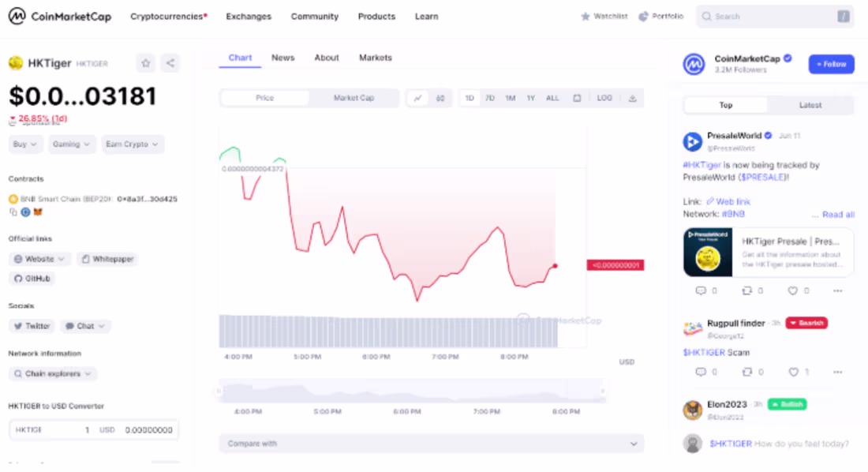The image size is (868, 472).
Task: Like the PresaleWorld post
Action: coord(793,290)
